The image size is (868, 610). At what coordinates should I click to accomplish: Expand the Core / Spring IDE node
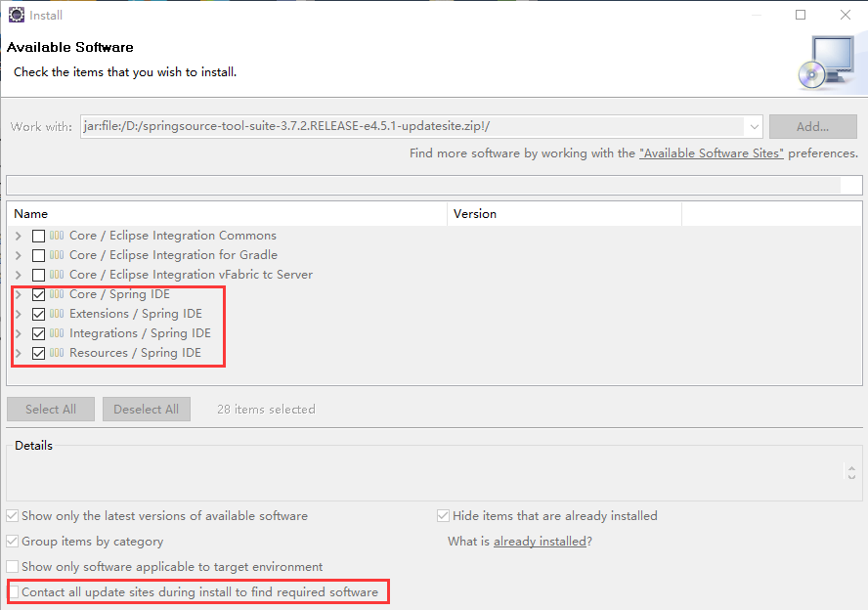pos(19,294)
